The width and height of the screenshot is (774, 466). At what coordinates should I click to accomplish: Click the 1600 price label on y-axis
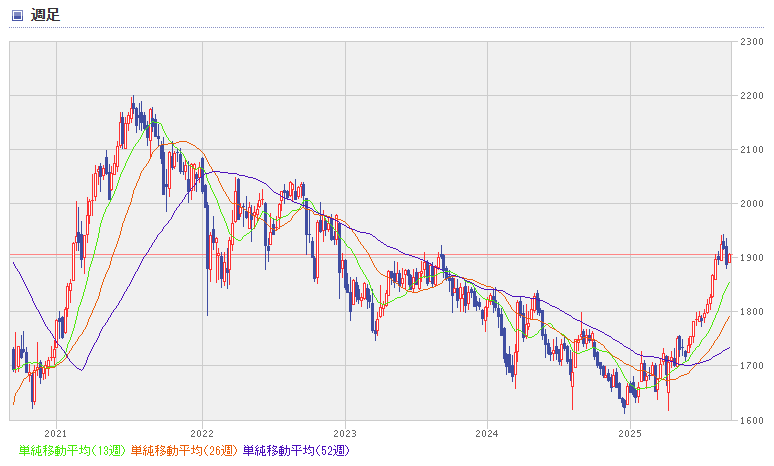pos(753,420)
